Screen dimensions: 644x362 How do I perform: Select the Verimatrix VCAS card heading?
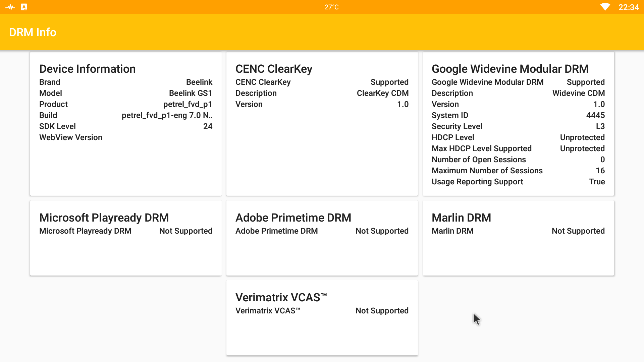pyautogui.click(x=281, y=297)
